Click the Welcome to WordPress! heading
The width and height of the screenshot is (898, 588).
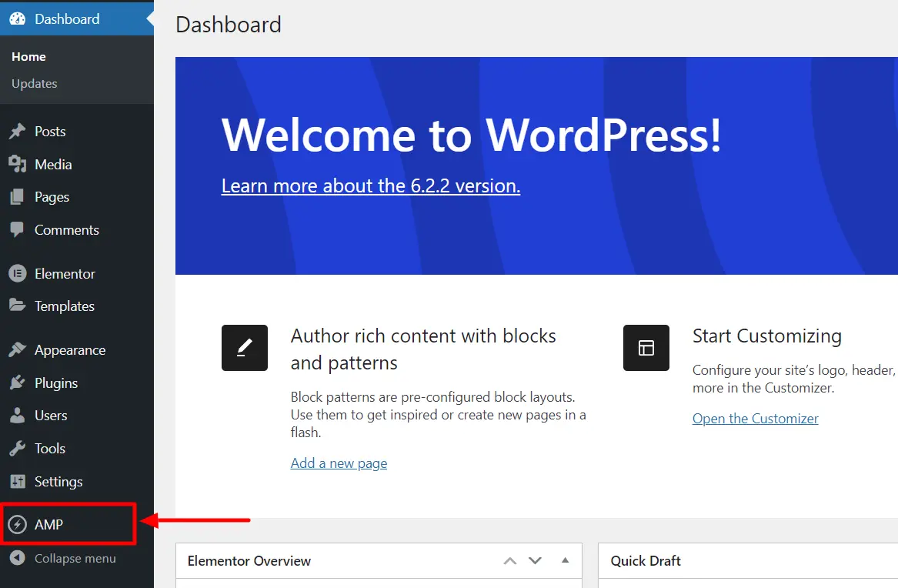[472, 135]
